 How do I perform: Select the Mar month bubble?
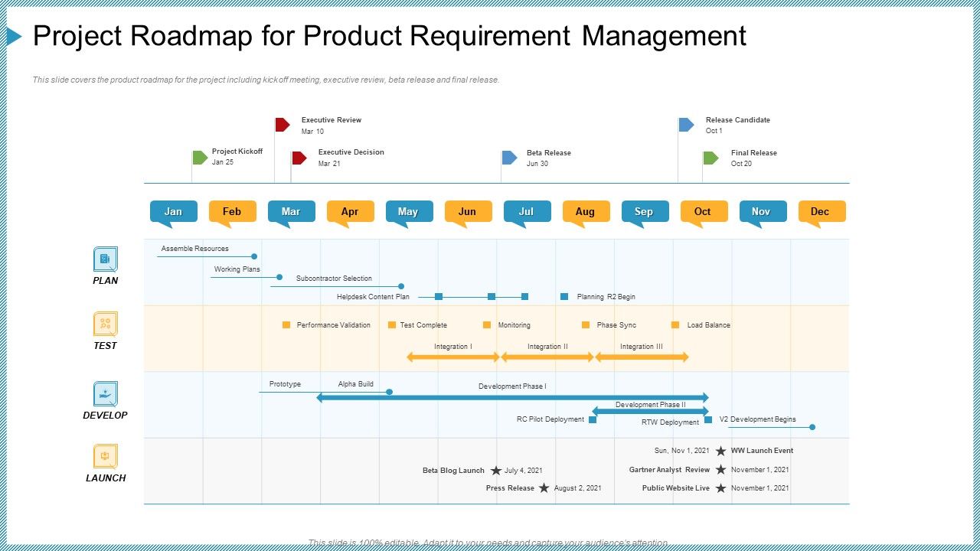click(291, 214)
